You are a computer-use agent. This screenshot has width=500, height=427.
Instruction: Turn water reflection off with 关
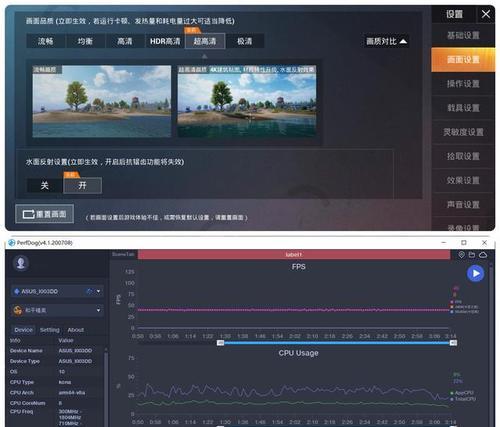click(x=45, y=186)
